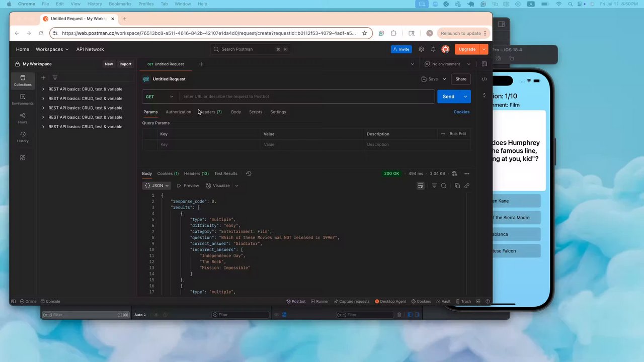
Task: Open the Flows sidebar panel
Action: (23, 118)
